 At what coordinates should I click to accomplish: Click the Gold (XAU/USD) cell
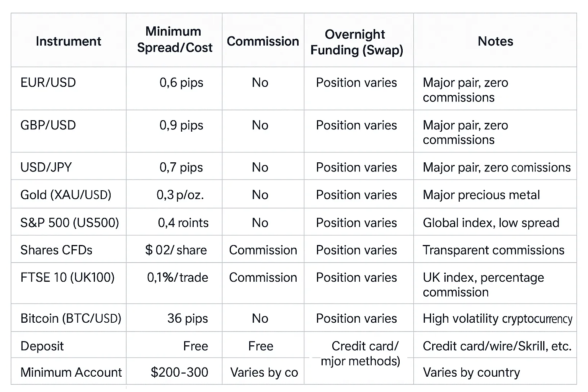point(66,195)
